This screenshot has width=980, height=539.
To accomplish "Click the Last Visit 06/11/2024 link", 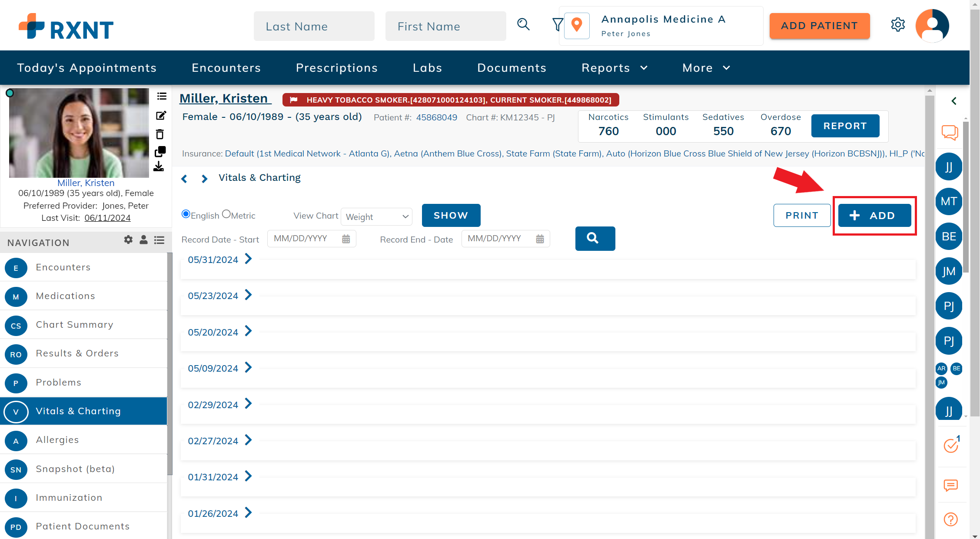I will [107, 218].
